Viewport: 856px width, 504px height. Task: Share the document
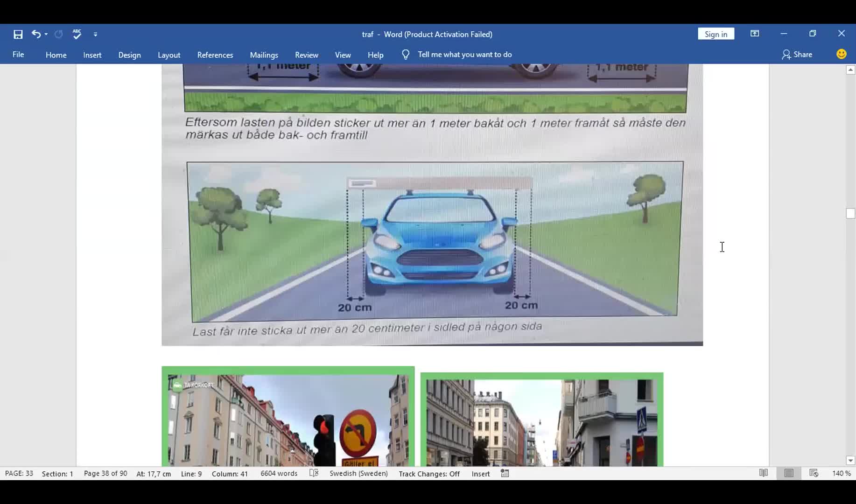click(797, 55)
